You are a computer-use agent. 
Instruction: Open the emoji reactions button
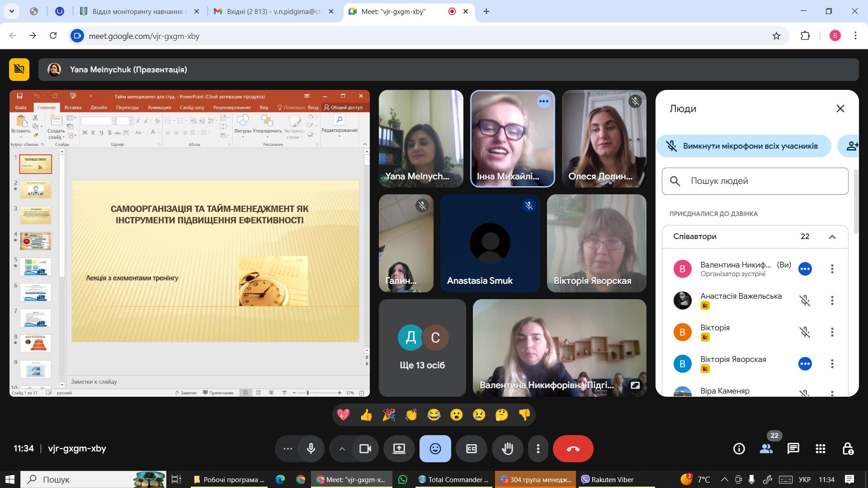pos(435,449)
